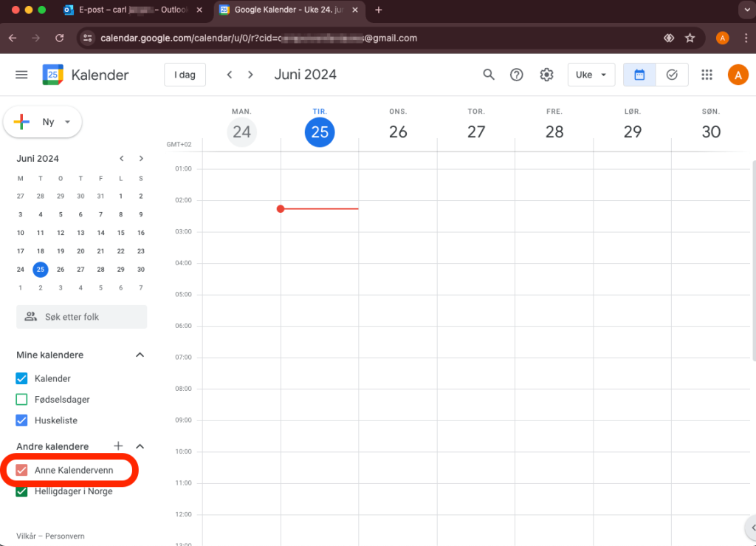Open a new browser tab
The height and width of the screenshot is (546, 756).
pos(379,10)
